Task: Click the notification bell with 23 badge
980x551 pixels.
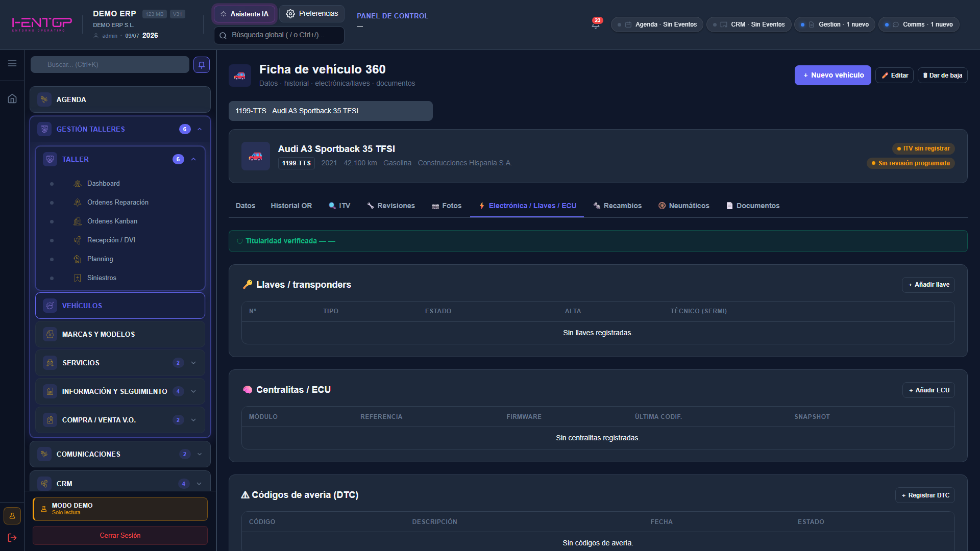Action: pyautogui.click(x=596, y=24)
